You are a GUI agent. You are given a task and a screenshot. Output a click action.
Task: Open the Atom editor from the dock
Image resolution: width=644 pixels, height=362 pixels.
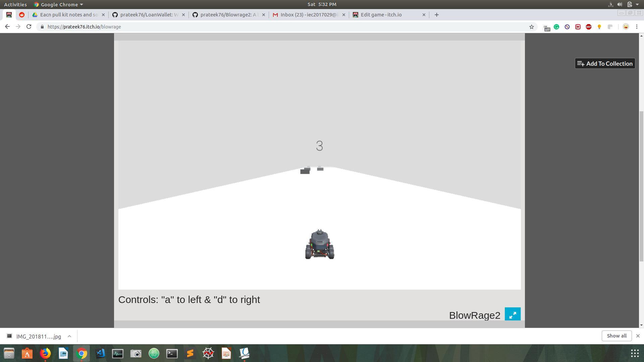point(154,353)
